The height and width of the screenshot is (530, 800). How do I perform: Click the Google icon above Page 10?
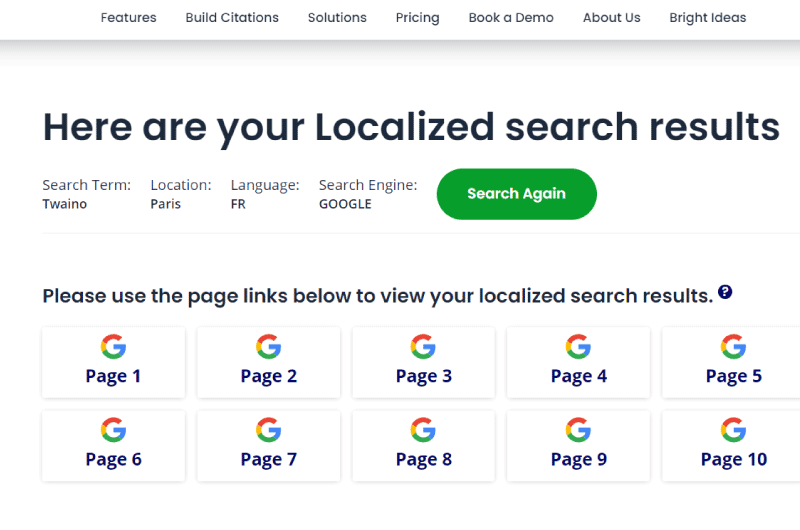733,430
